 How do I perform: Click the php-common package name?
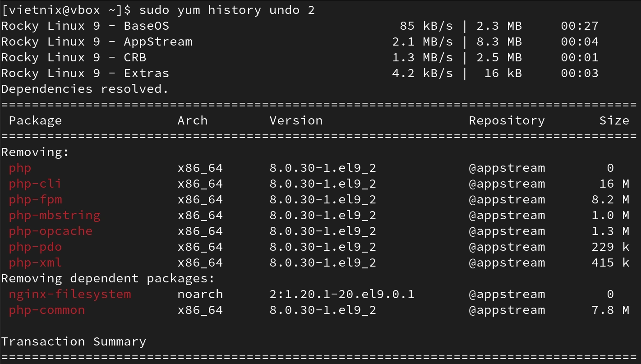47,310
